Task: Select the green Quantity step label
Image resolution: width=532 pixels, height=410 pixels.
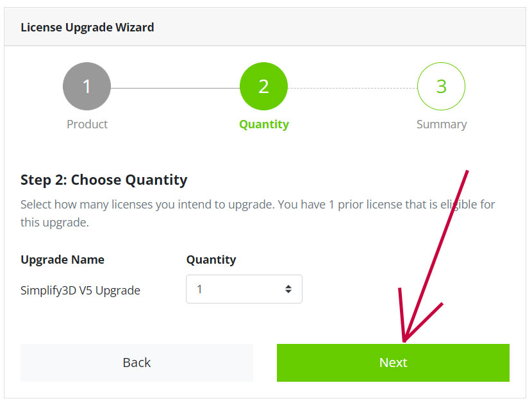Action: pos(263,124)
